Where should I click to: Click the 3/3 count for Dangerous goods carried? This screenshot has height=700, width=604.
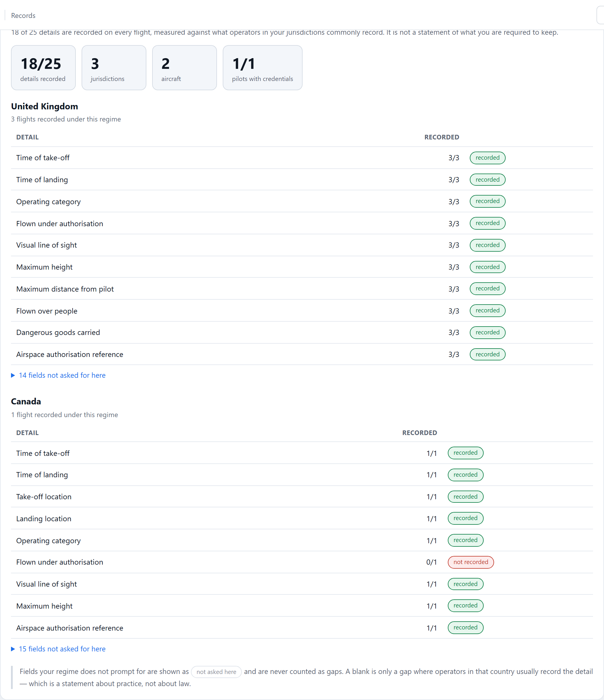[454, 333]
